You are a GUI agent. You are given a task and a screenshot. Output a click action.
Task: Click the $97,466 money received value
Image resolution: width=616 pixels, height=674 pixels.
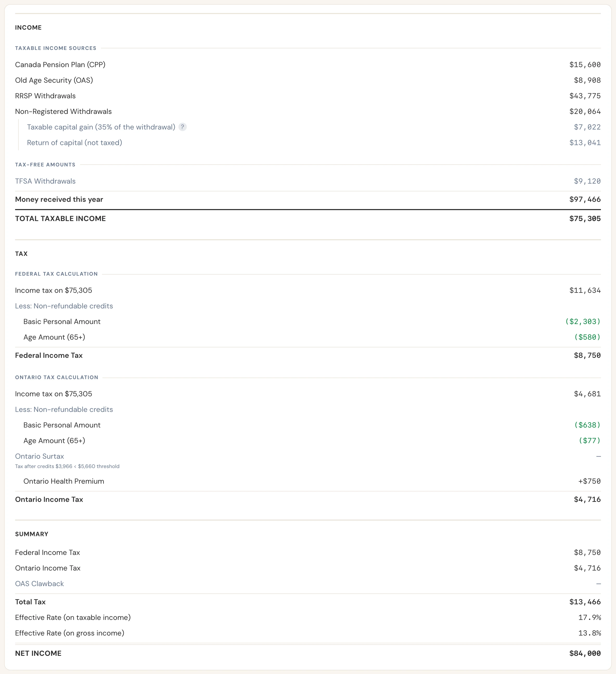point(585,199)
